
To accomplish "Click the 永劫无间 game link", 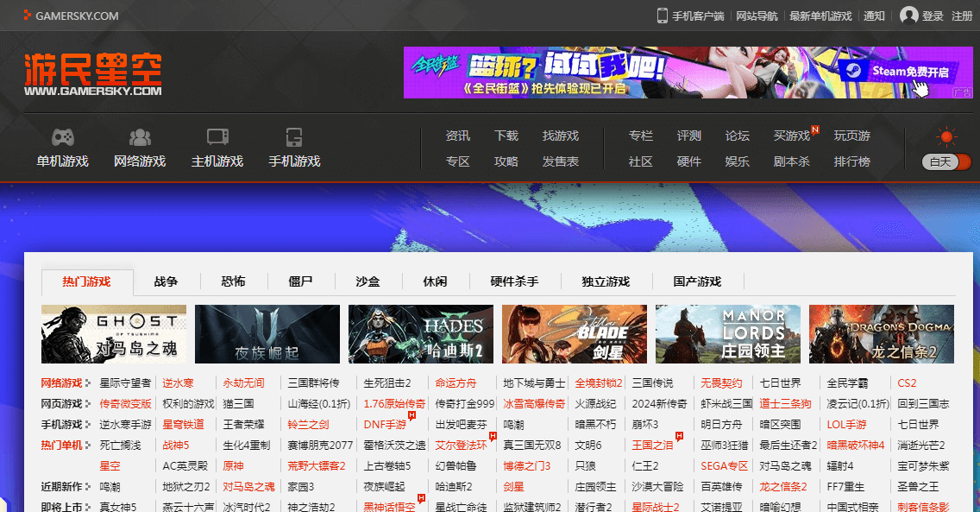I will tap(244, 383).
